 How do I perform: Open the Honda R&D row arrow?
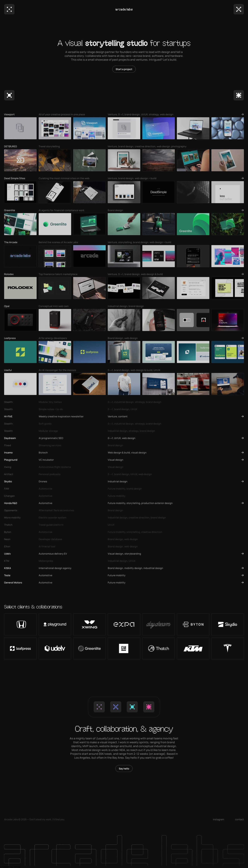pos(242,503)
